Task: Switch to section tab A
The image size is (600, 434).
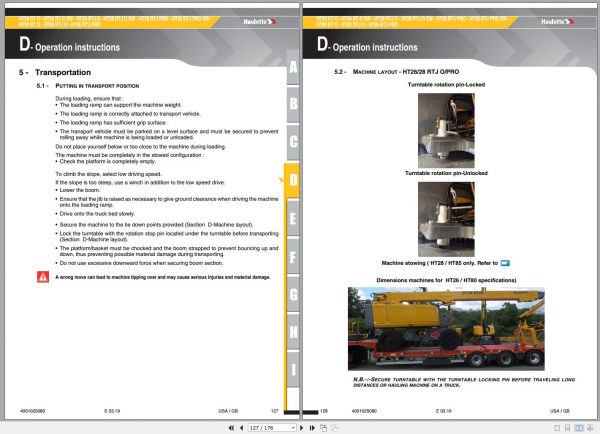Action: tap(292, 68)
